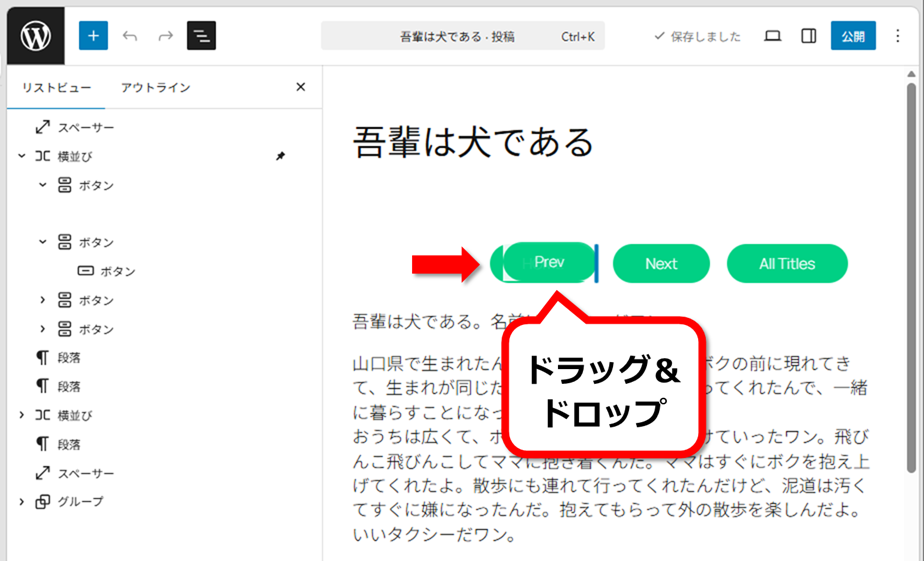
Task: Select the リストビュー tab
Action: tap(56, 88)
